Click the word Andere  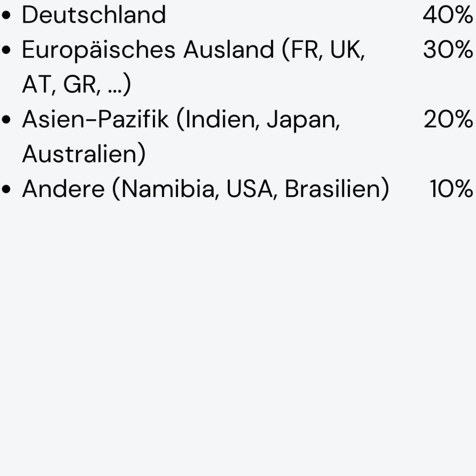tap(63, 189)
